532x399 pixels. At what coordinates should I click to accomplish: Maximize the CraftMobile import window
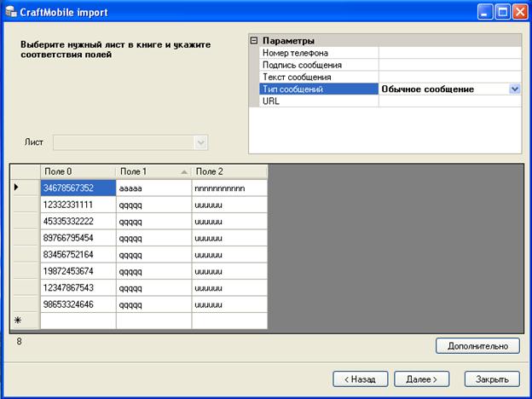pyautogui.click(x=502, y=12)
